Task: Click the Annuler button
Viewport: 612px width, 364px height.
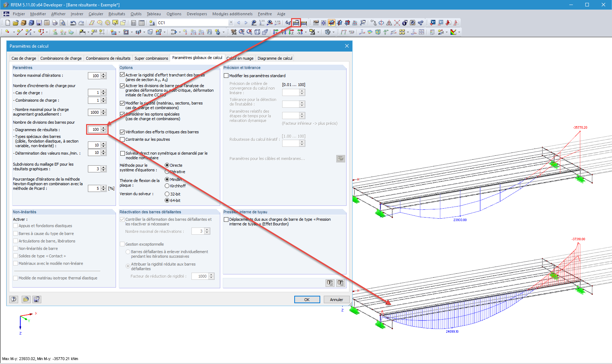Action: pos(337,300)
